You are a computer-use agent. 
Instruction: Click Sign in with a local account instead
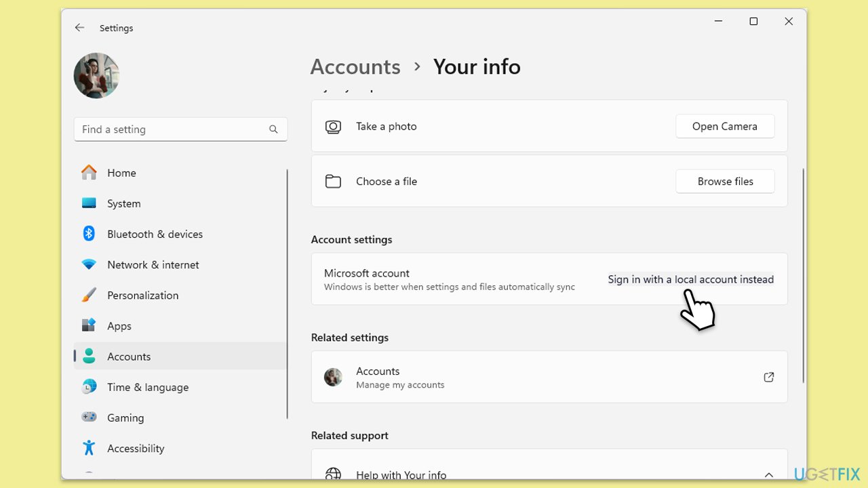coord(691,279)
